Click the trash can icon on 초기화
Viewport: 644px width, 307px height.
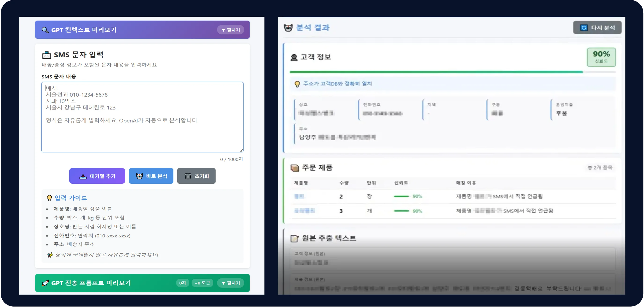point(188,176)
